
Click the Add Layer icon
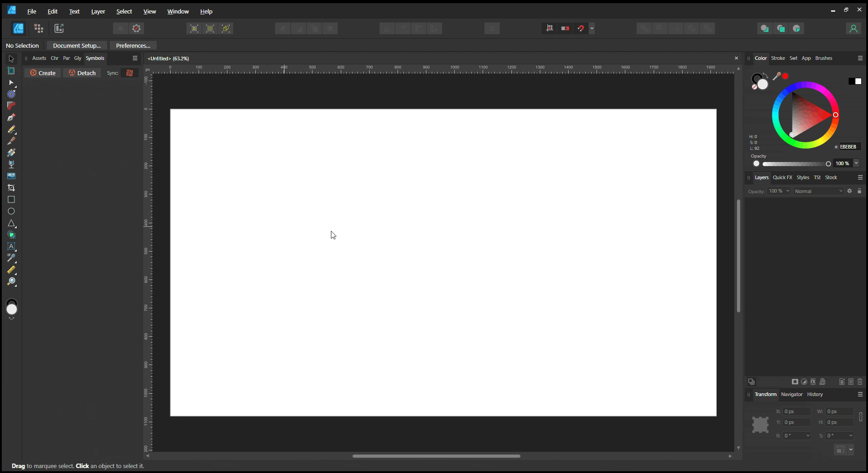841,382
